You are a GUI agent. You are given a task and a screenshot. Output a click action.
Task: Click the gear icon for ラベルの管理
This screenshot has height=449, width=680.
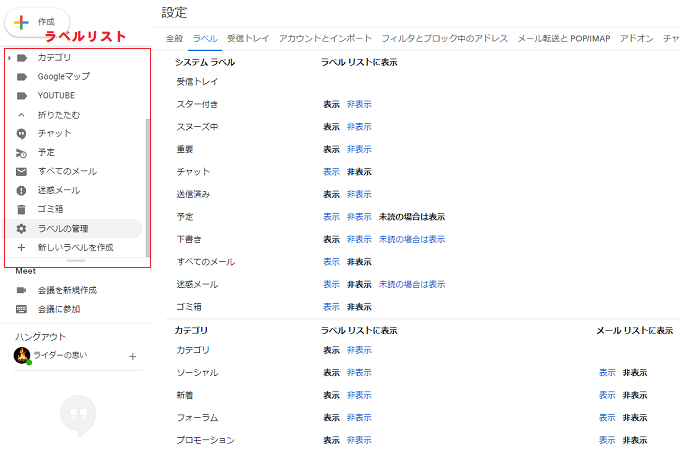21,229
